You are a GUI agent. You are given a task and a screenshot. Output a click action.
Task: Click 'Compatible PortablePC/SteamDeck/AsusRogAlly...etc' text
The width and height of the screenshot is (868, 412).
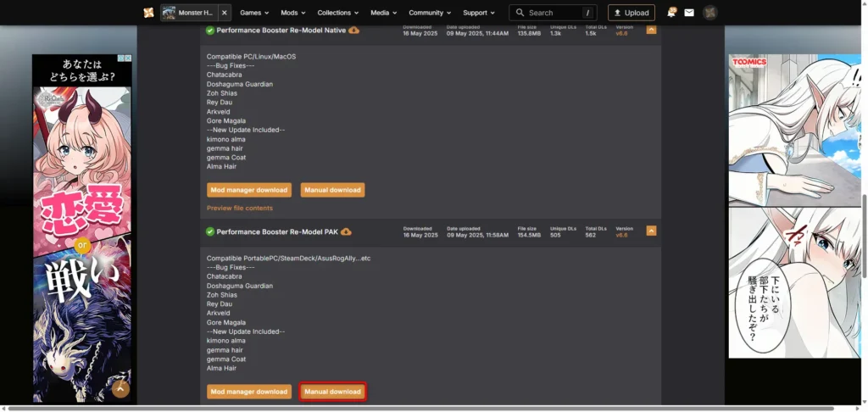coord(288,258)
